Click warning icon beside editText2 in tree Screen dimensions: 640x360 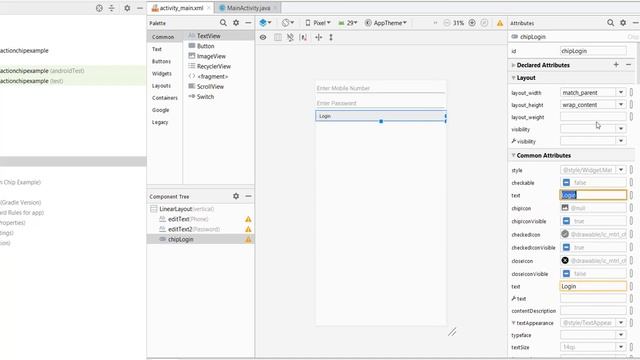248,229
